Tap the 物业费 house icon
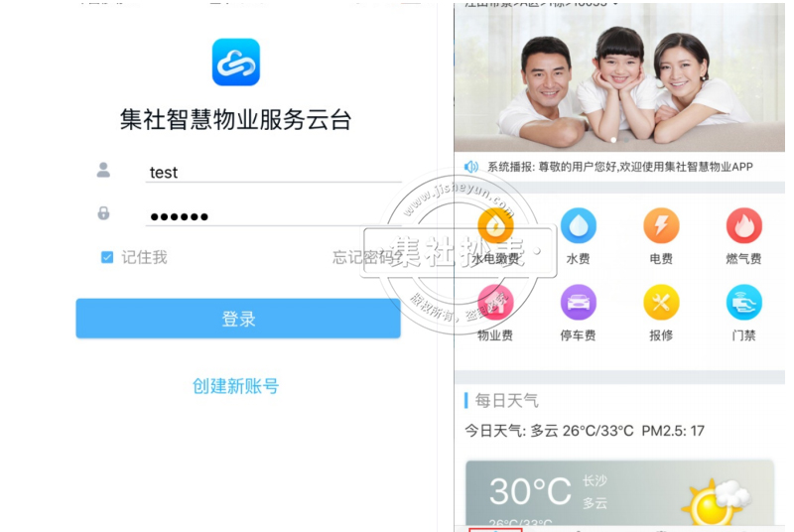Image resolution: width=794 pixels, height=532 pixels. click(x=495, y=303)
